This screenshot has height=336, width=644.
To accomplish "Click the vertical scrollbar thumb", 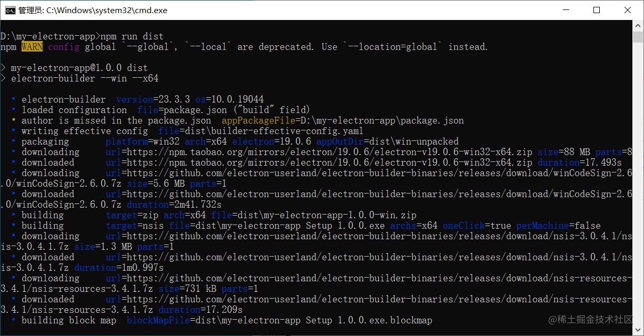I will pos(638,37).
